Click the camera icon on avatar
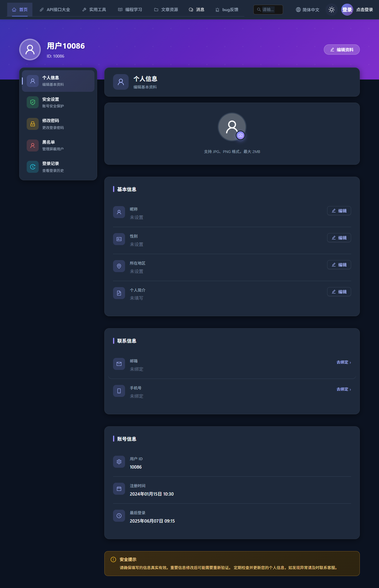Screen dimensions: 379x588 coord(240,135)
